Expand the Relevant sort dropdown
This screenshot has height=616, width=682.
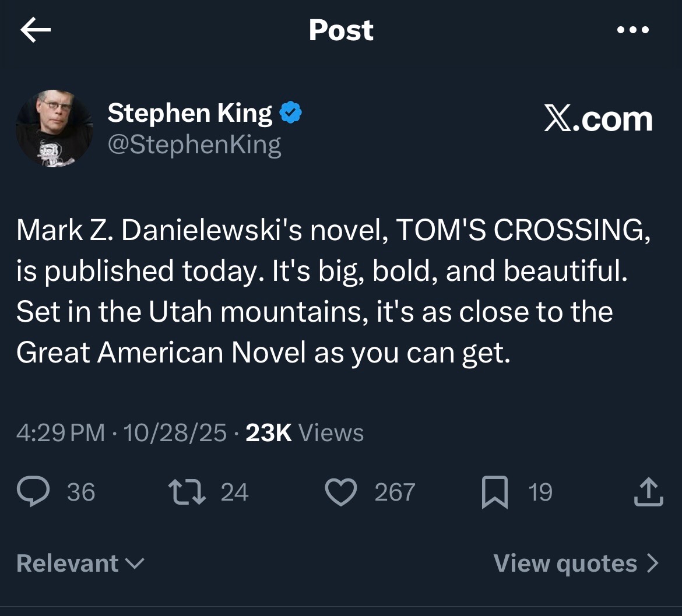[x=80, y=563]
